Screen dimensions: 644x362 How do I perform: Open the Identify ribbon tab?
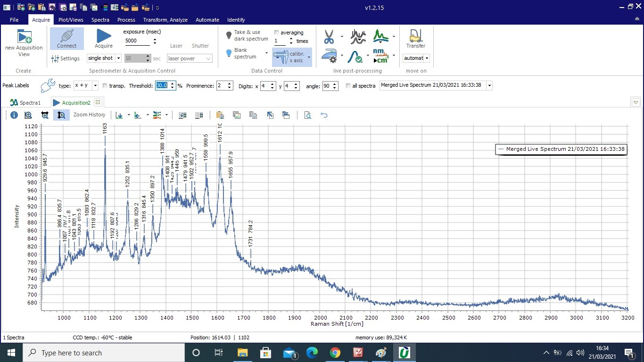236,20
